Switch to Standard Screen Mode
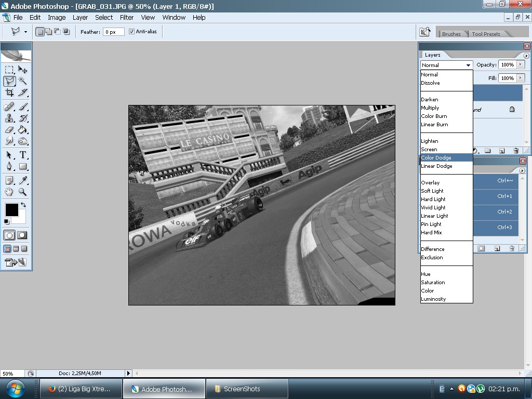This screenshot has height=399, width=532. click(x=7, y=249)
